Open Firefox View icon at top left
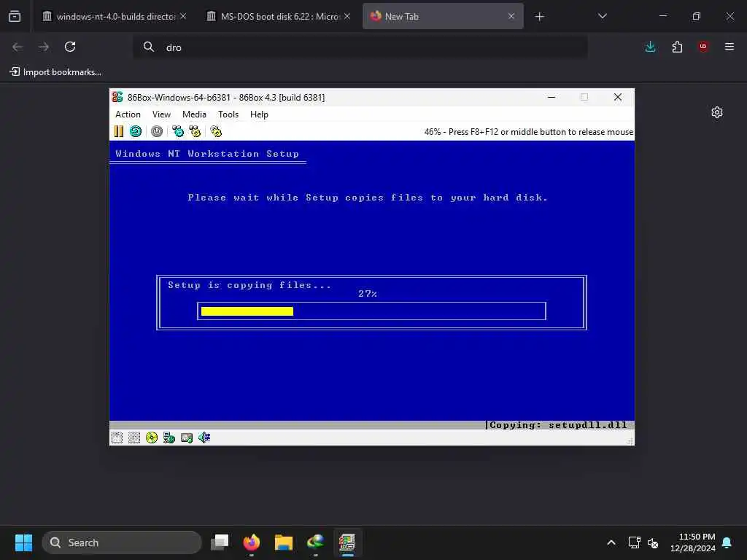Viewport: 747px width, 560px height. tap(15, 16)
